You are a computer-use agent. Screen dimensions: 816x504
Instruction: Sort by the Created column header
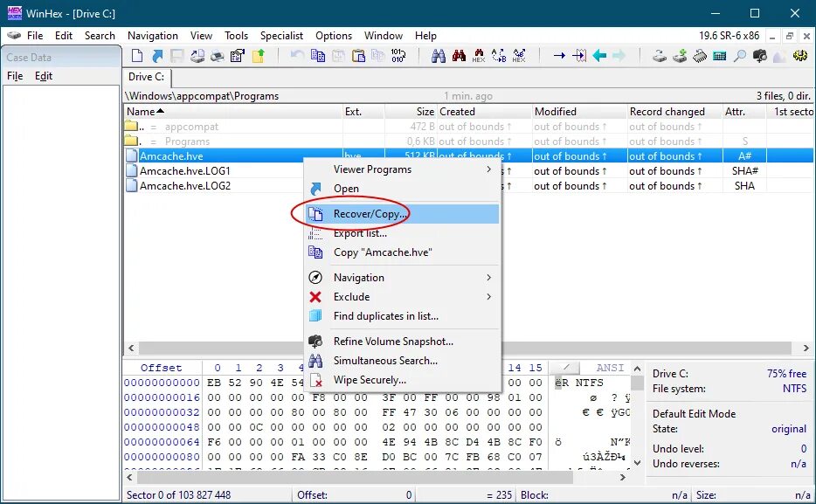click(x=484, y=111)
